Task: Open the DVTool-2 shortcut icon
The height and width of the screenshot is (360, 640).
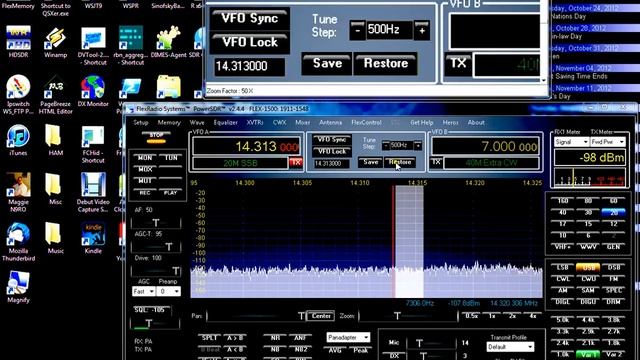Action: pos(93,46)
